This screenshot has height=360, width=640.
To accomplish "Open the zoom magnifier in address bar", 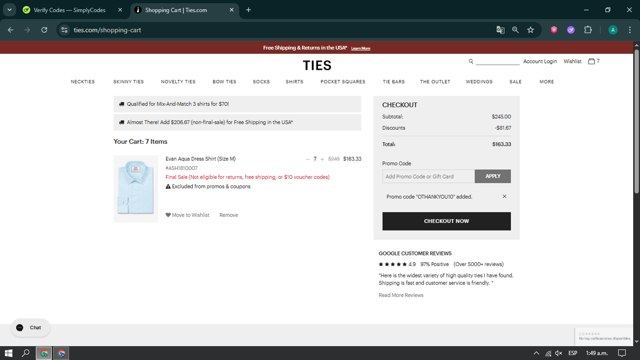I will click(515, 30).
